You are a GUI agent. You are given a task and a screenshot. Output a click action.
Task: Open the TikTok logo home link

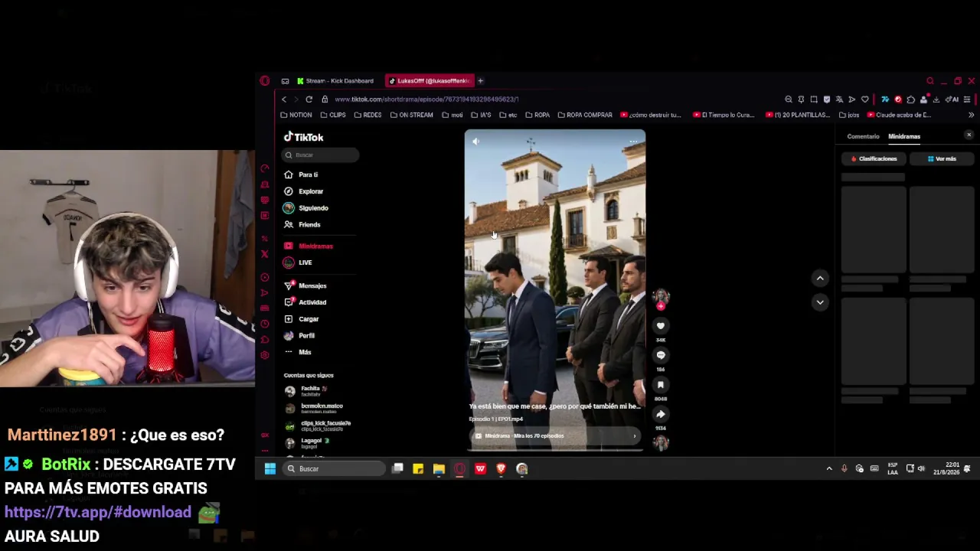(x=304, y=137)
